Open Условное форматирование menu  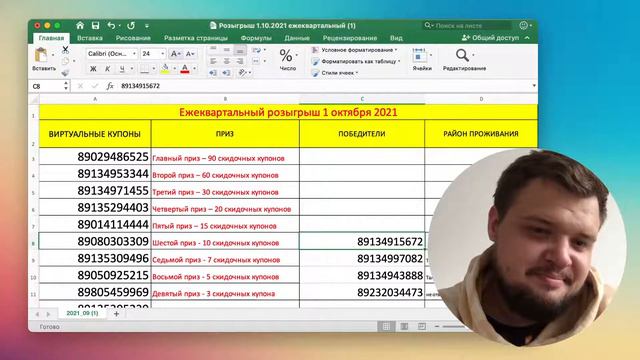coord(354,50)
